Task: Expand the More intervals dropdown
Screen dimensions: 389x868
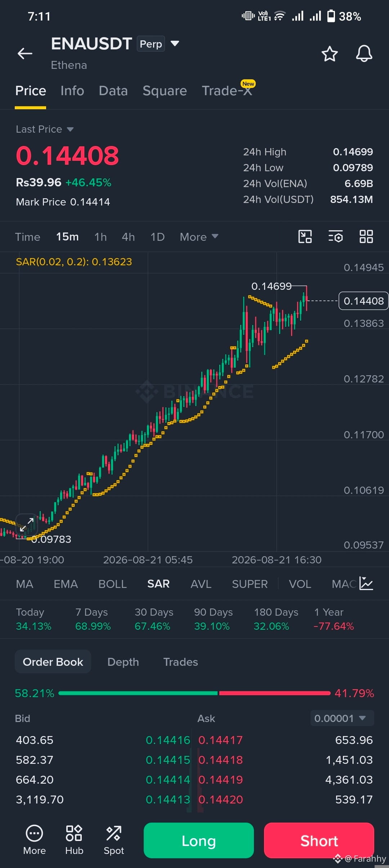Action: point(199,237)
